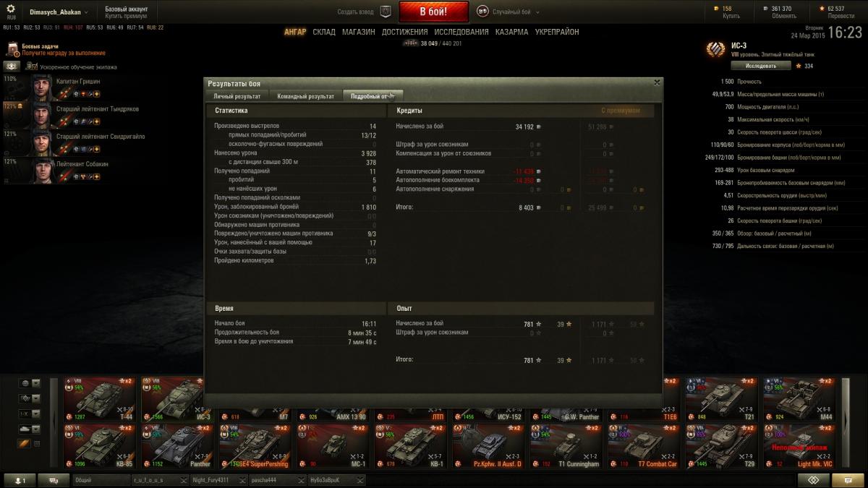Select T1 Cunningham tank in carousel
The width and height of the screenshot is (868, 488).
566,446
